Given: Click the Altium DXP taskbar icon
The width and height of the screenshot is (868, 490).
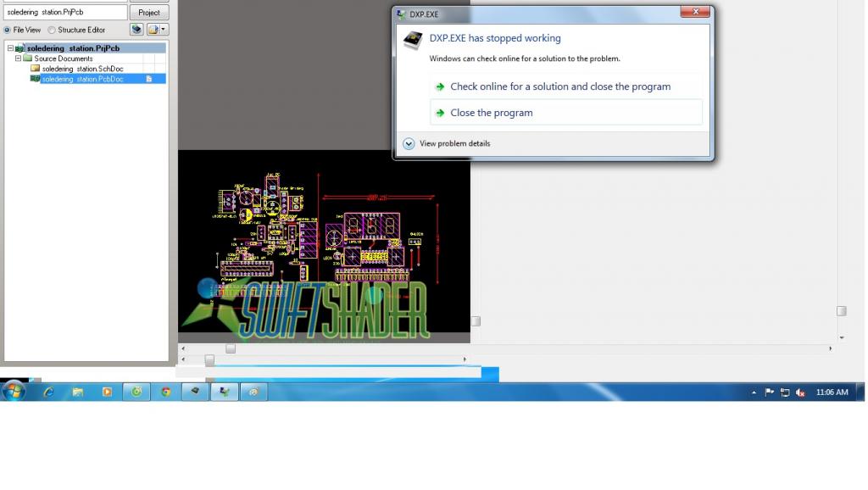Looking at the screenshot, I should 195,392.
